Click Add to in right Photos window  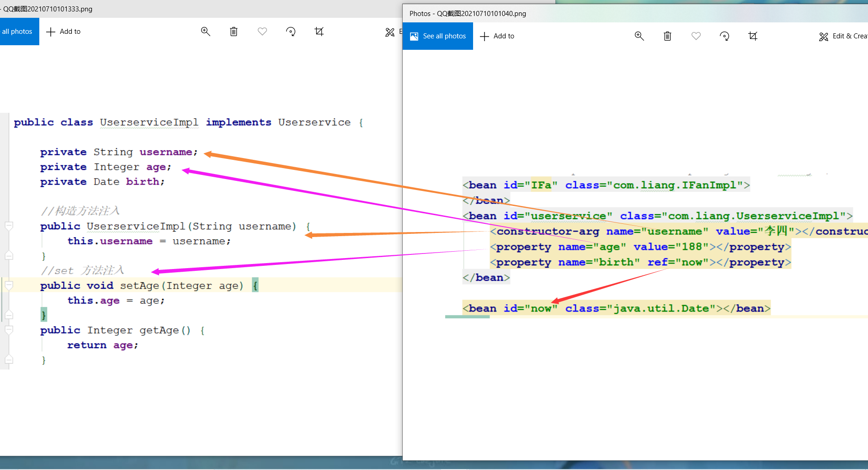[497, 36]
